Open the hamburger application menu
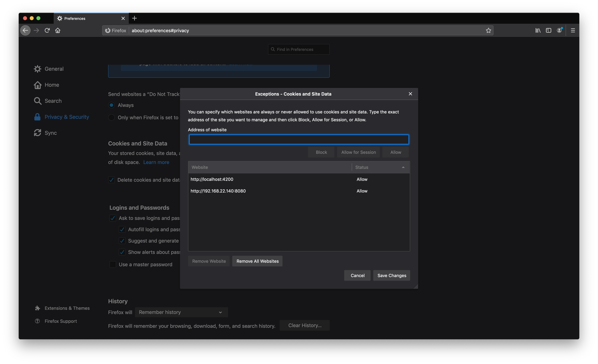598x364 pixels. point(573,30)
